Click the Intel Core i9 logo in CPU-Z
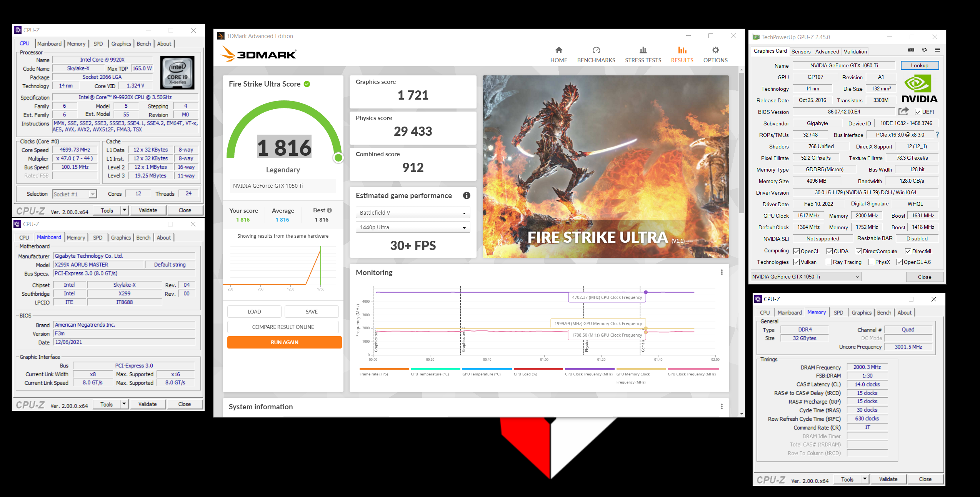980x497 pixels. coord(177,73)
